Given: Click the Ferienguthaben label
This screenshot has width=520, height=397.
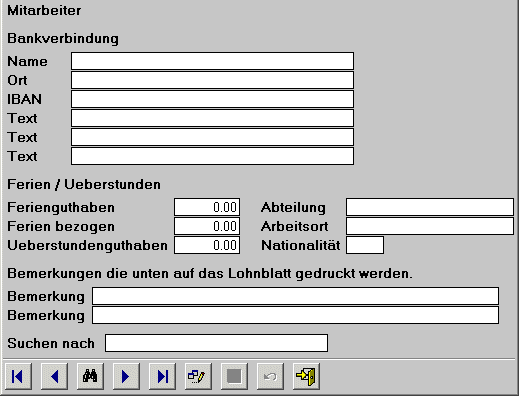Looking at the screenshot, I should click(x=61, y=208).
